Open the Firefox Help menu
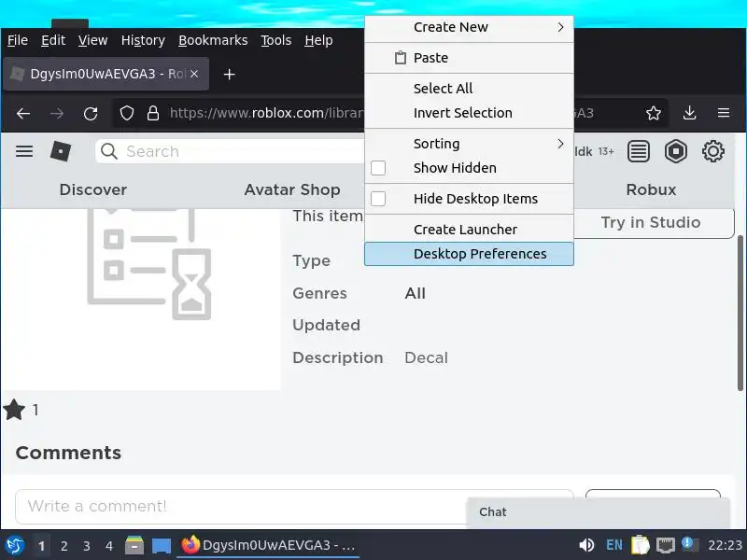The width and height of the screenshot is (747, 560). (318, 40)
